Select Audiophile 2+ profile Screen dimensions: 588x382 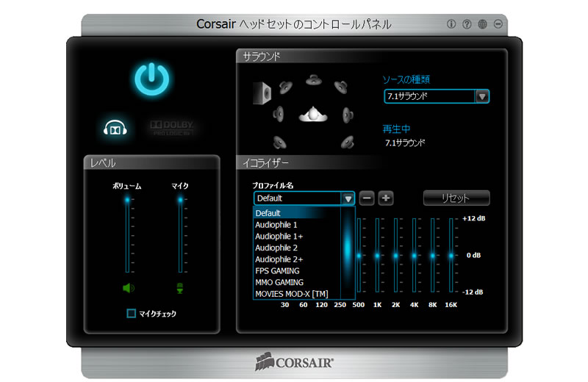click(x=297, y=259)
